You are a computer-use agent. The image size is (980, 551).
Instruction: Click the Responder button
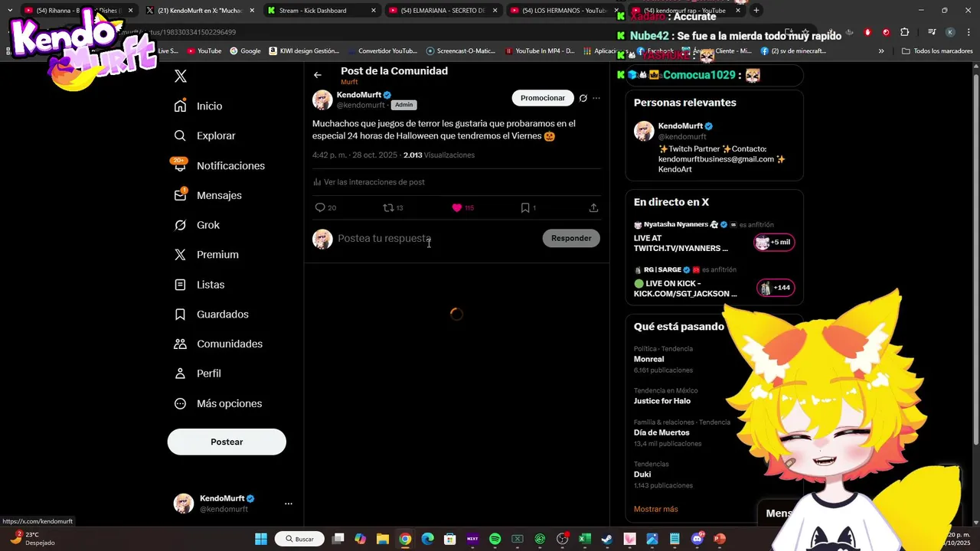click(571, 238)
